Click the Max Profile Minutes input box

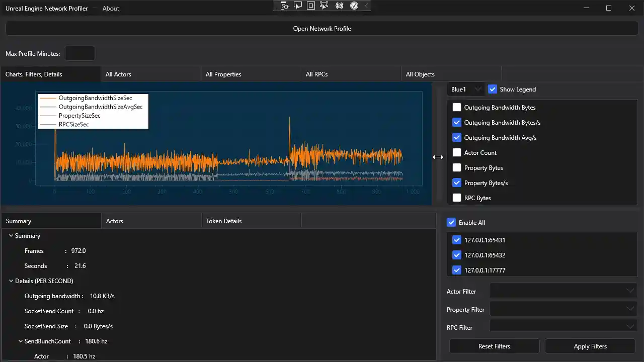click(80, 53)
